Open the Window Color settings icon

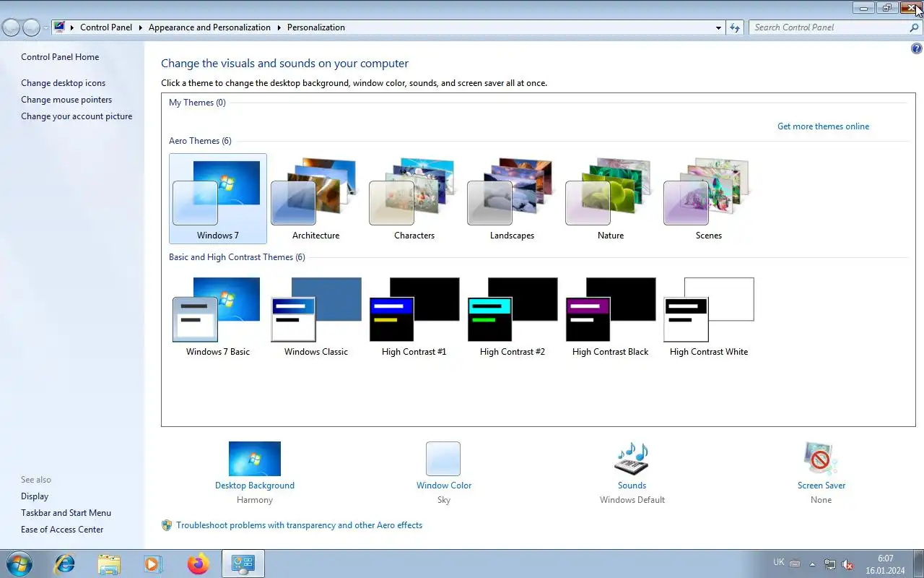pos(443,459)
